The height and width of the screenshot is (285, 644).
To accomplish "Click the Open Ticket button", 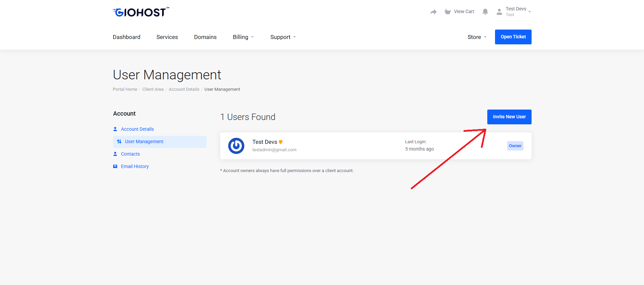I will (513, 37).
